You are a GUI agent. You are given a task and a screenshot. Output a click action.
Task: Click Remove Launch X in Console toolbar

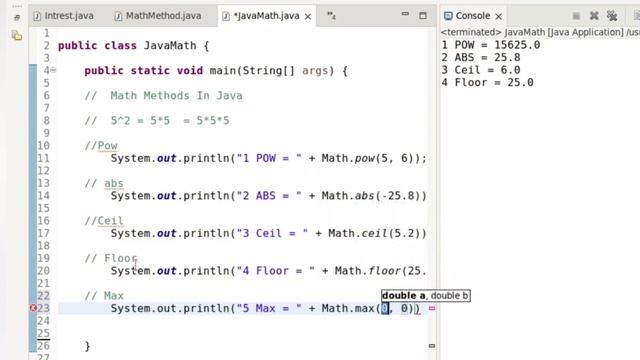pos(594,16)
